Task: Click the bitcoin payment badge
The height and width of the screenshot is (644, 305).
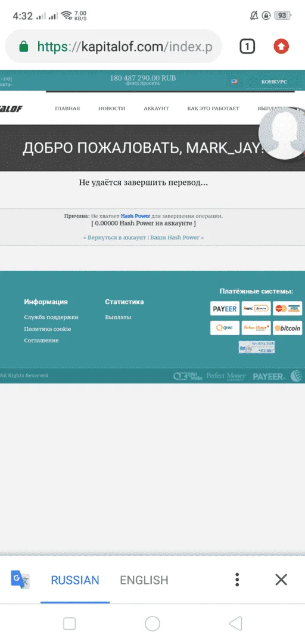Action: (x=287, y=328)
